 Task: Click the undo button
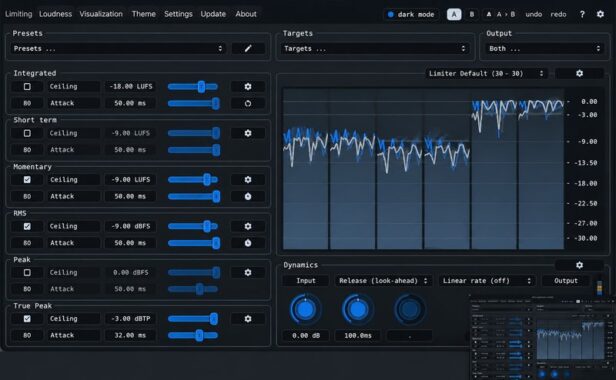click(534, 15)
